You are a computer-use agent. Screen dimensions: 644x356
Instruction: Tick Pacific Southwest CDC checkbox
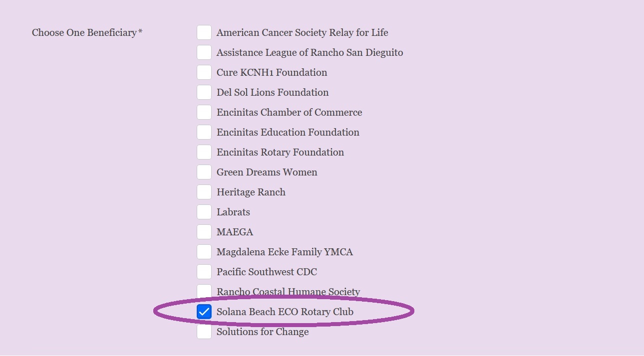[x=204, y=272]
